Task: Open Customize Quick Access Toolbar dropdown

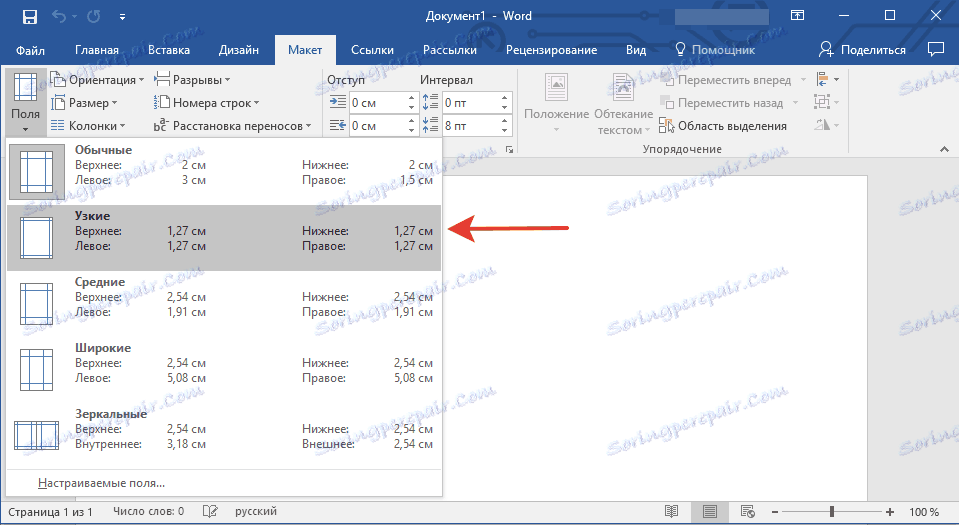Action: [x=122, y=17]
